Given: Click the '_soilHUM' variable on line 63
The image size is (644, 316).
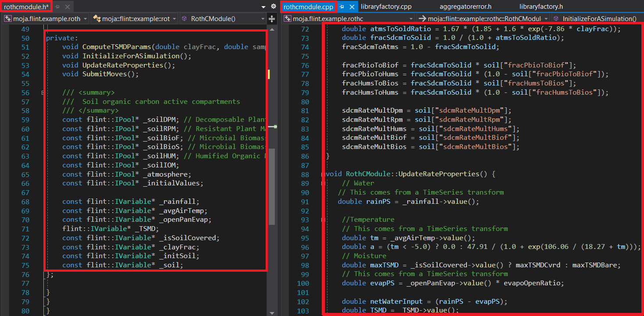Looking at the screenshot, I should coord(161,156).
